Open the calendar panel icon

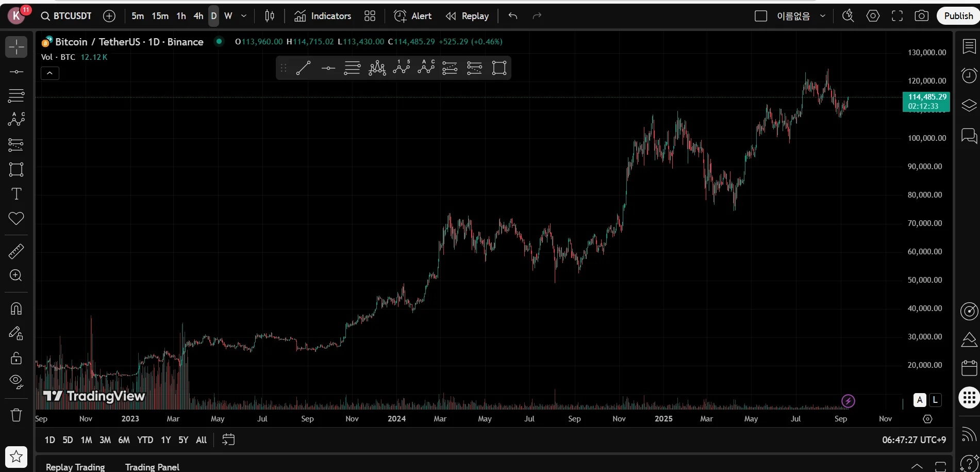coord(969,368)
